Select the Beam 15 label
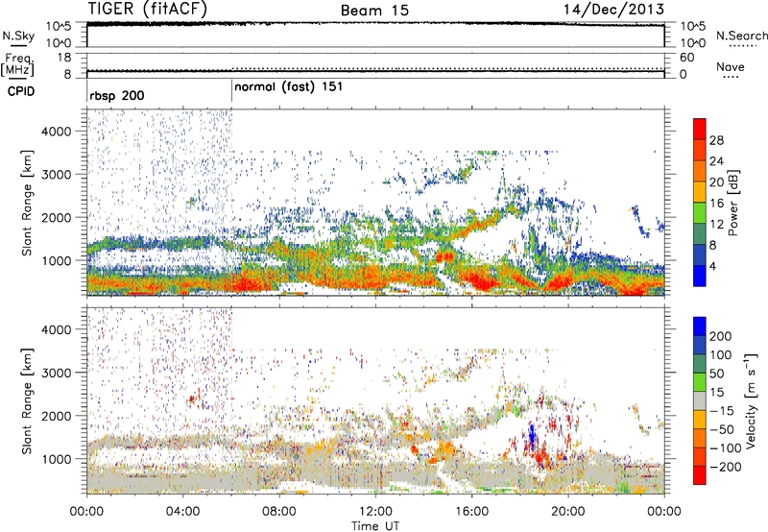 [x=374, y=11]
